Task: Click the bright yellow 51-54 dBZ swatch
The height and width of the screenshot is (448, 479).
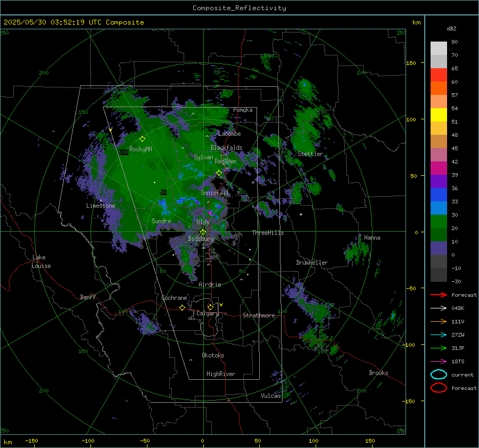Action: 439,115
